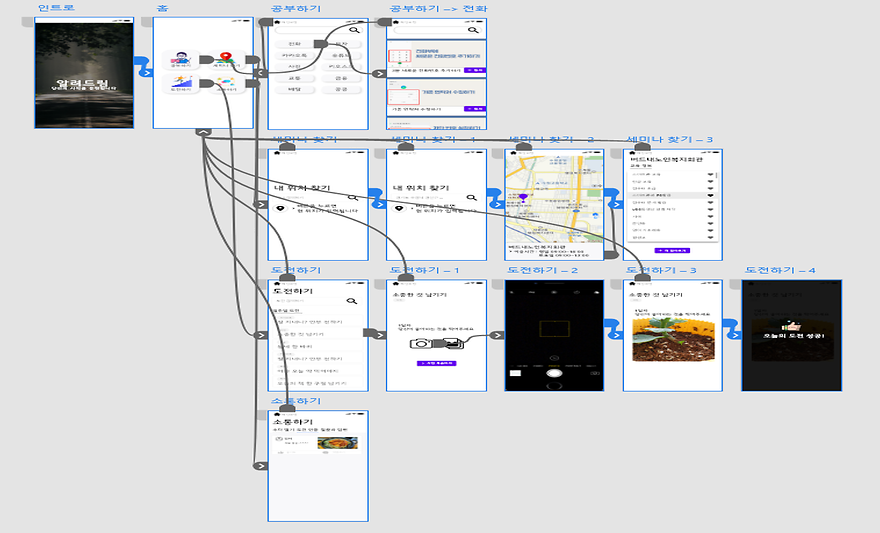Expand the first row in the 세미나 찾기 – 3 list
Viewport: 880px width, 533px height.
pos(711,175)
